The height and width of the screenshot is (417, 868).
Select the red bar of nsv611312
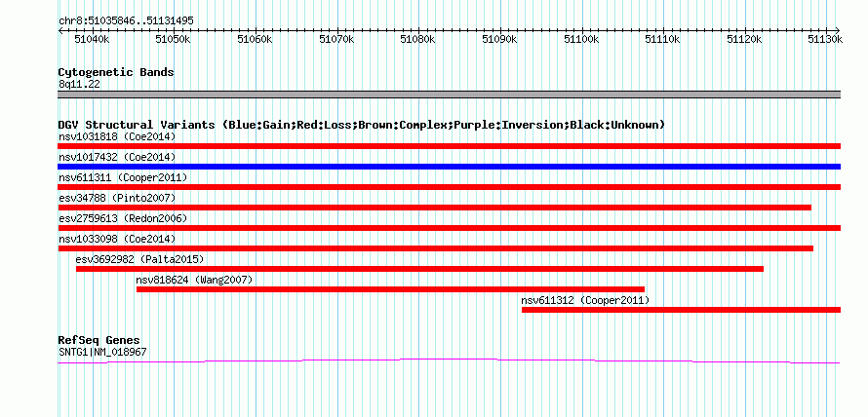(681, 310)
